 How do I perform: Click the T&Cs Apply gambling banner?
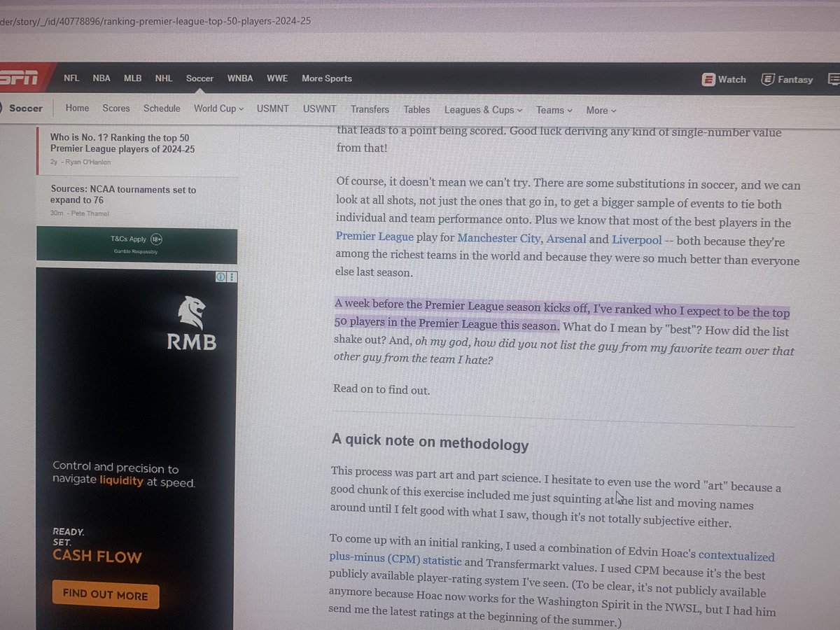pyautogui.click(x=136, y=245)
